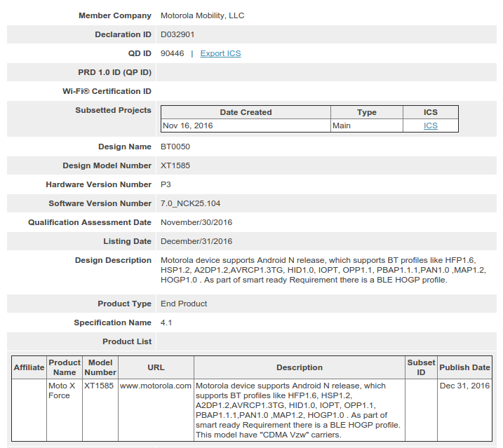This screenshot has width=503, height=448.
Task: Select the QD ID value 90446
Action: pos(173,53)
